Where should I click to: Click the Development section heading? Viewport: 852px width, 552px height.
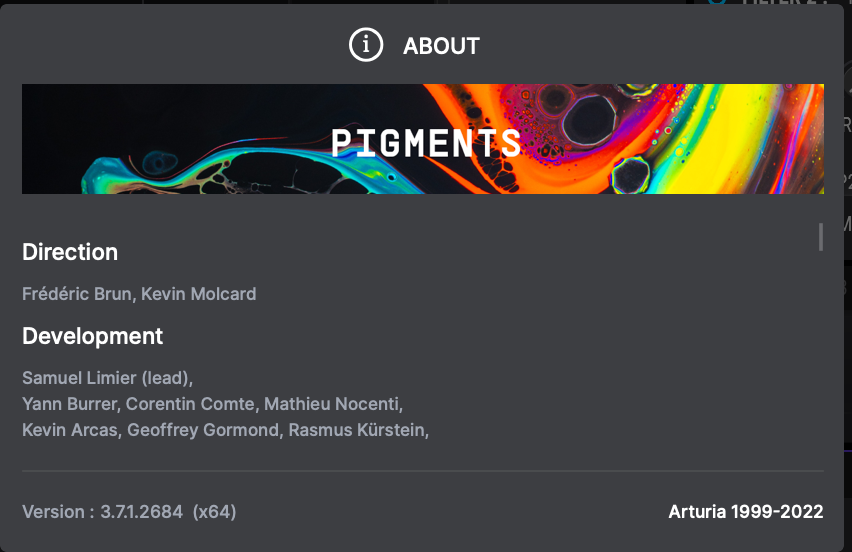(x=92, y=336)
